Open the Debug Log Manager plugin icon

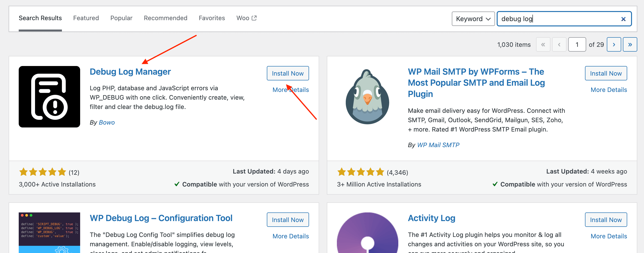coord(49,97)
